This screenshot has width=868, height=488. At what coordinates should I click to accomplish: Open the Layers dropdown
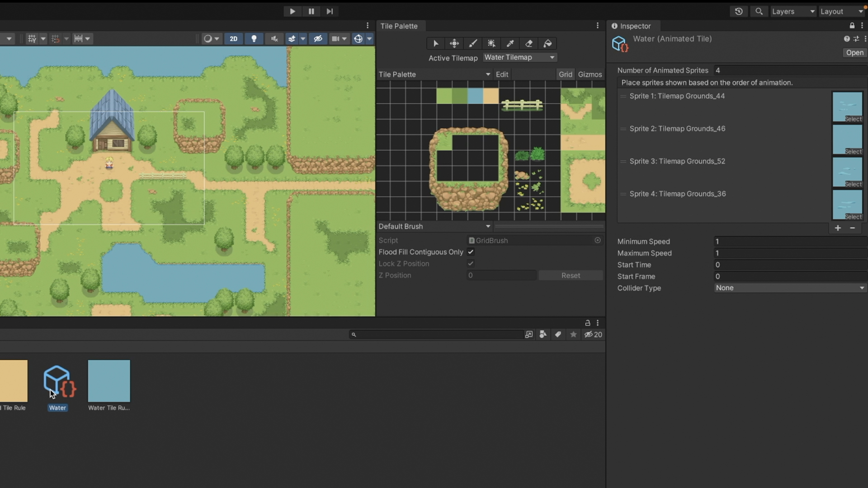click(x=793, y=11)
